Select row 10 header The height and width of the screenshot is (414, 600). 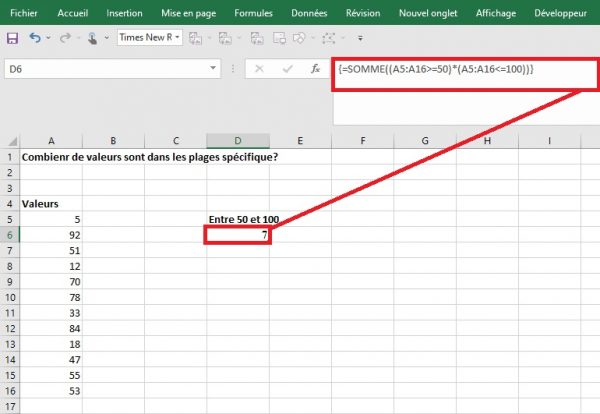tap(10, 297)
